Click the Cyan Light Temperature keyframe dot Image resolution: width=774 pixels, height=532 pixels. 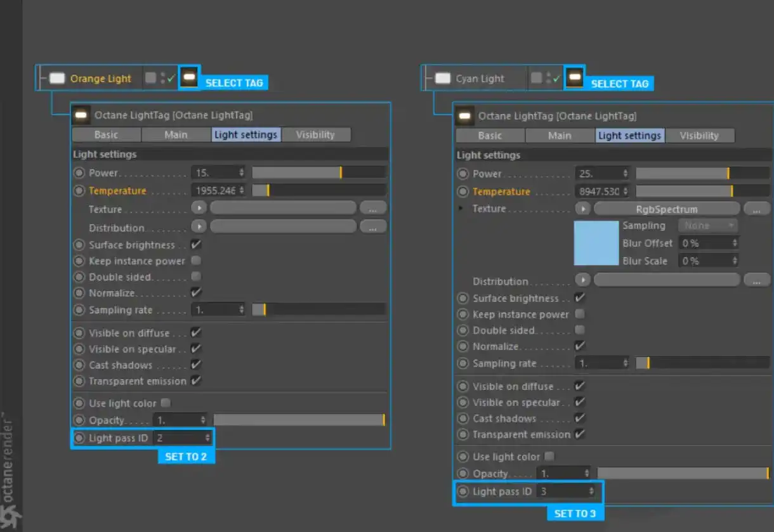point(463,191)
